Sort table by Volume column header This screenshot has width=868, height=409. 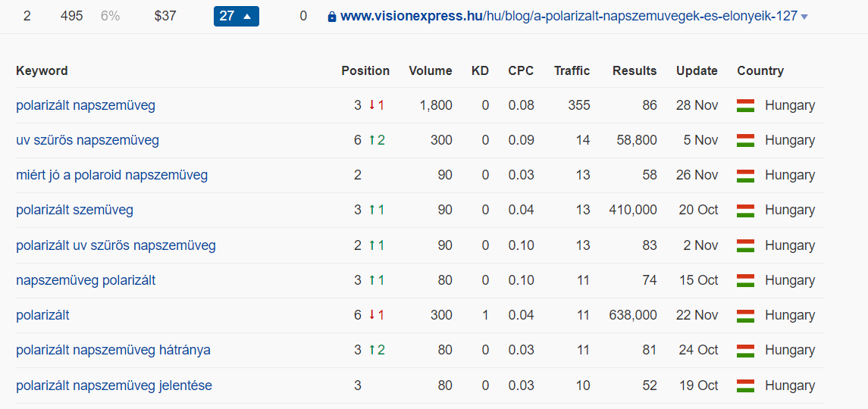pyautogui.click(x=430, y=70)
